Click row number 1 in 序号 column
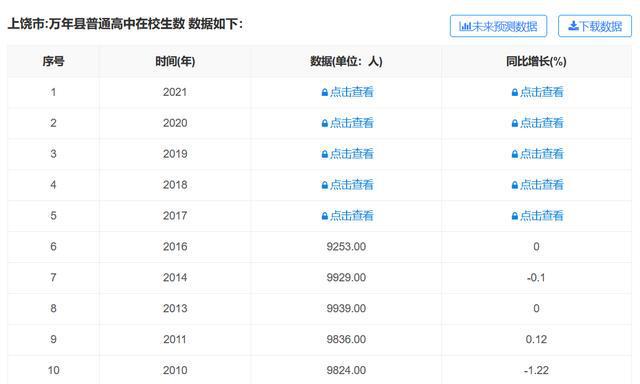 point(53,92)
